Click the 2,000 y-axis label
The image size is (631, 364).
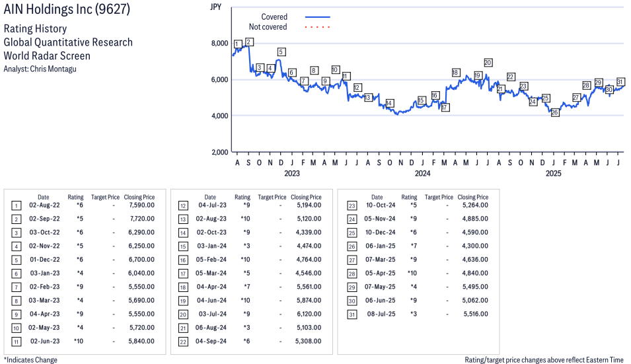click(x=220, y=152)
